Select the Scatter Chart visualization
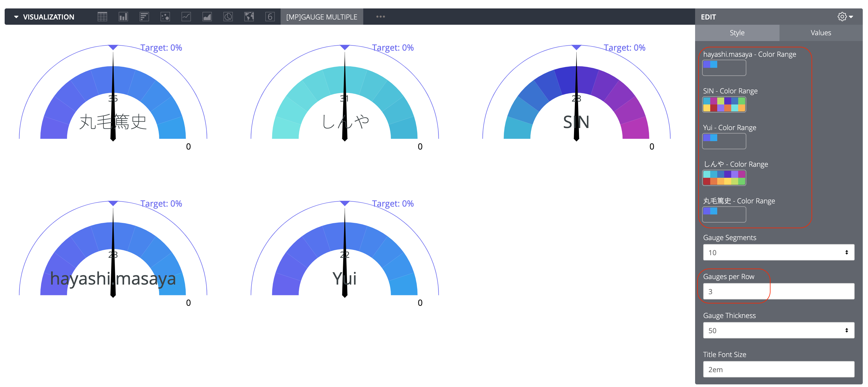This screenshot has width=868, height=387. [x=165, y=17]
